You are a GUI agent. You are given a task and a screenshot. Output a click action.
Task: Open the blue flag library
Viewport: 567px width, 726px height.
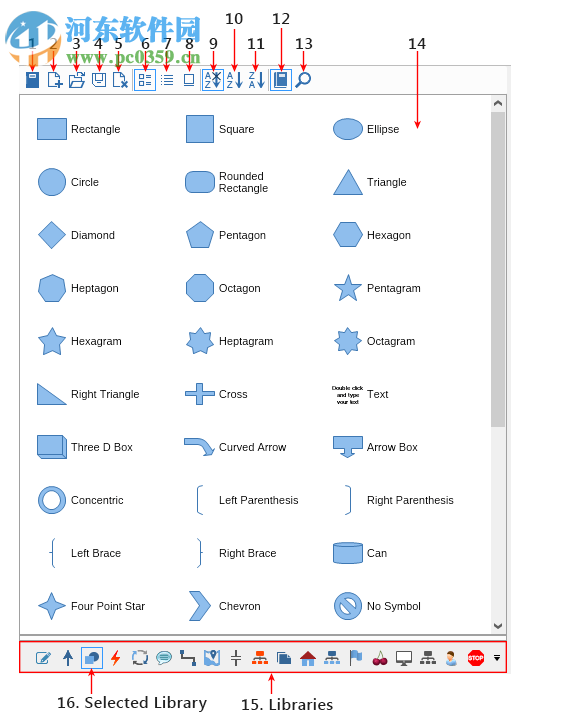coord(356,657)
